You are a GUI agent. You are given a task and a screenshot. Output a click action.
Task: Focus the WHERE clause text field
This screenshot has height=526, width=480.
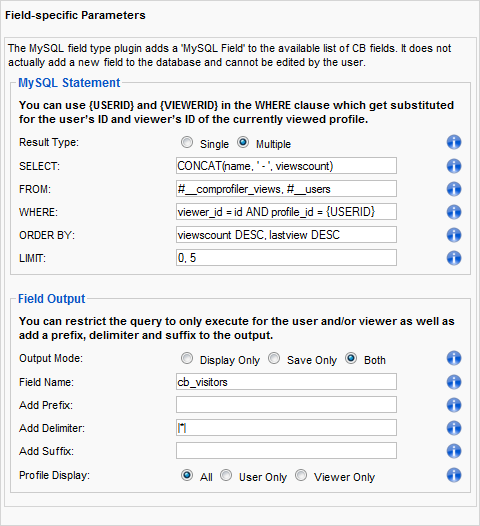286,212
